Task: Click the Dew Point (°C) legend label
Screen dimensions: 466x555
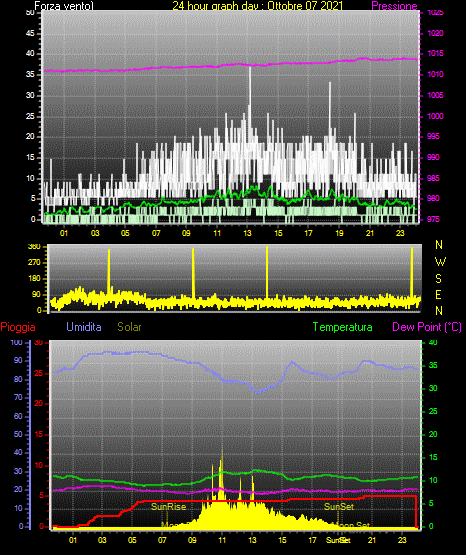Action: coord(427,327)
